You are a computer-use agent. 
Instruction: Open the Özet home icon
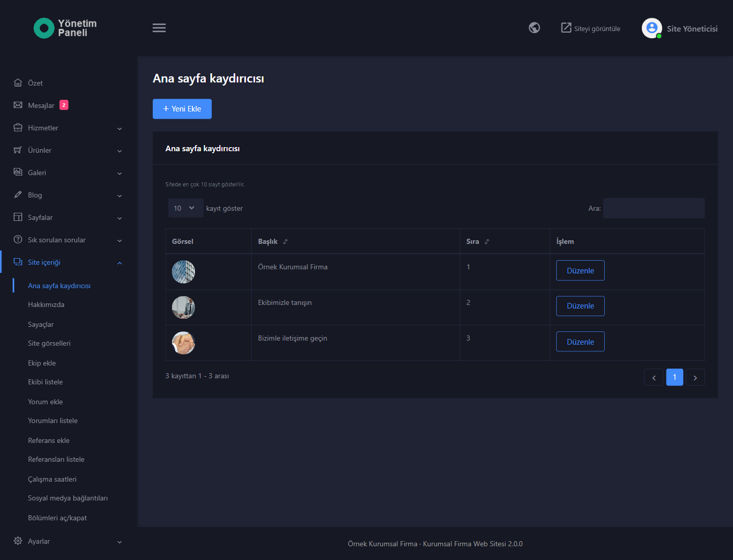click(x=18, y=82)
